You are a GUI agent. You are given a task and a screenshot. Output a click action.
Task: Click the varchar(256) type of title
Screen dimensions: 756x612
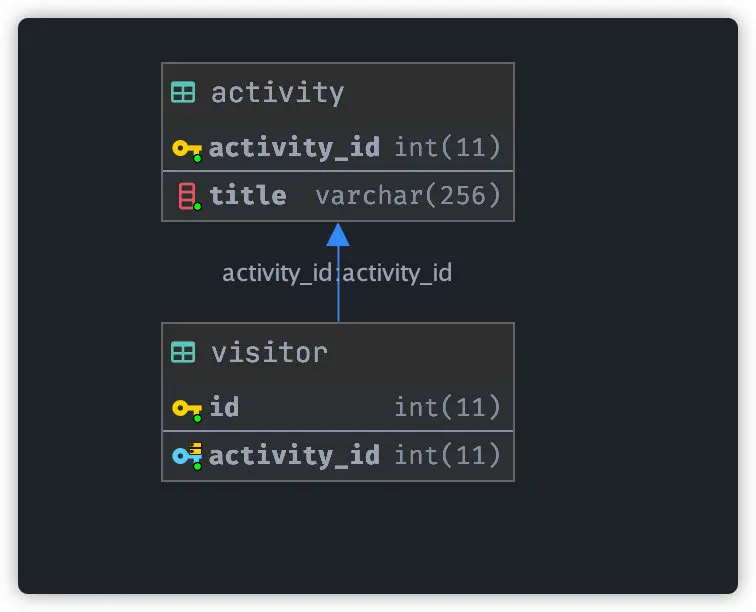coord(408,195)
